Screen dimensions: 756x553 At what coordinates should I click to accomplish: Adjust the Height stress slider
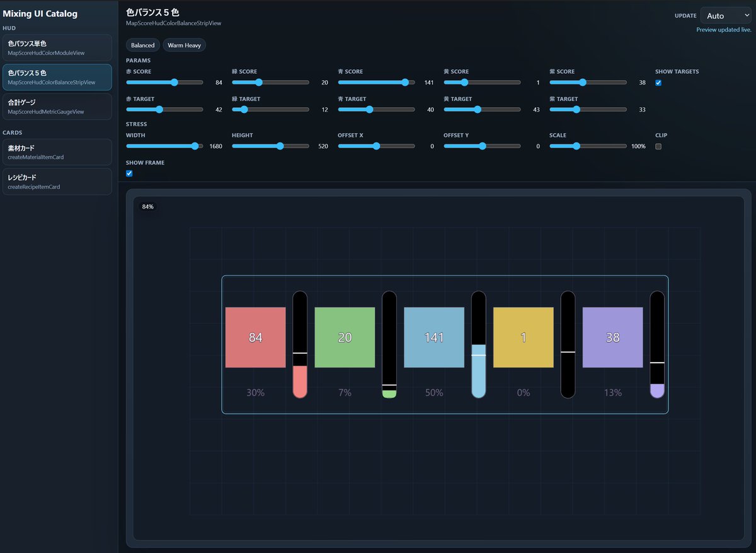point(270,146)
